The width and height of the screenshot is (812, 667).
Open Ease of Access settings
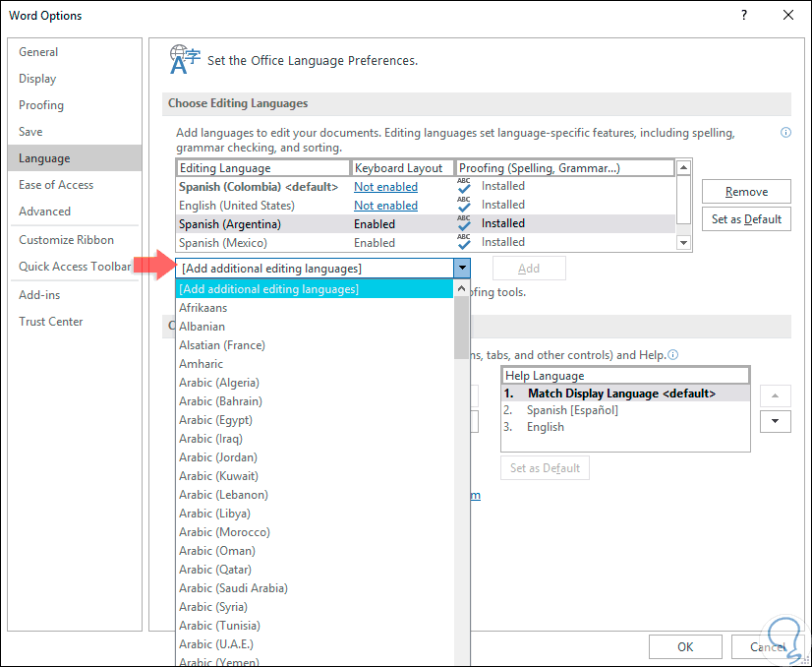[75, 185]
